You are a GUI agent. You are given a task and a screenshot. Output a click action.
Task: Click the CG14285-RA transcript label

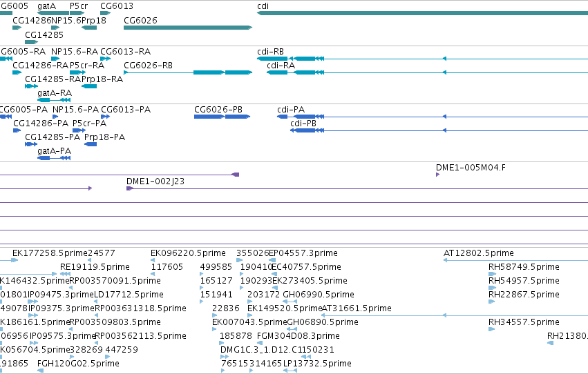53,79
